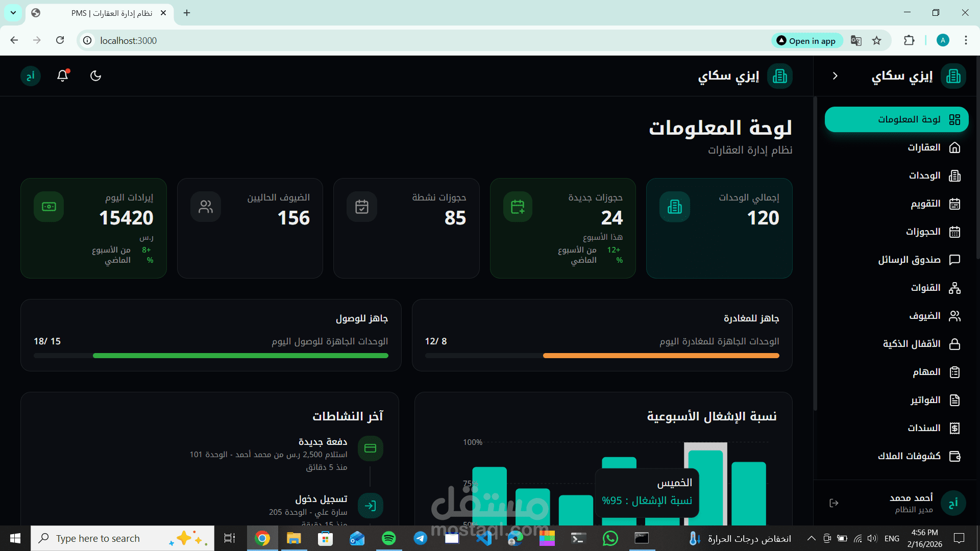Collapse the sidebar with the chevron arrow

pyautogui.click(x=835, y=76)
